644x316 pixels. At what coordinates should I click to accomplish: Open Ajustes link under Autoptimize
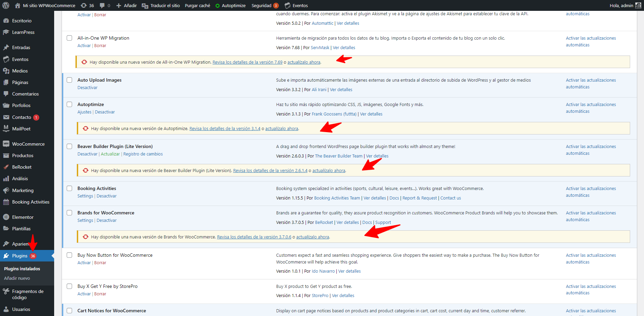coord(84,112)
